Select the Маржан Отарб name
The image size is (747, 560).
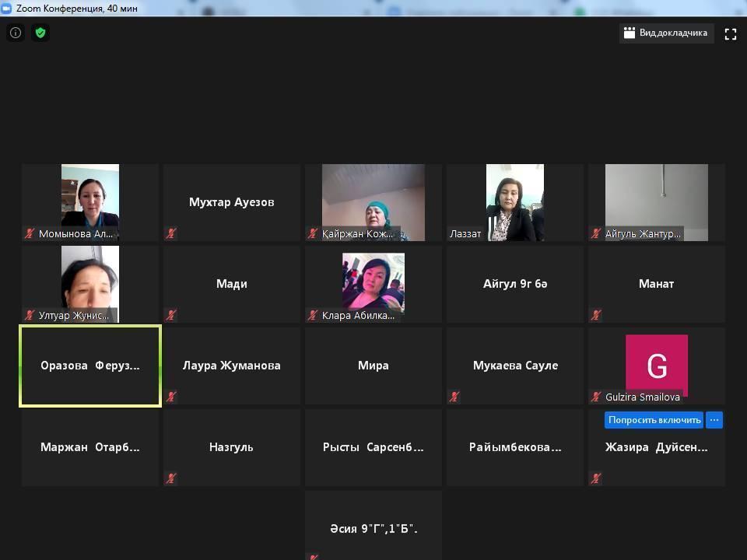pos(90,447)
